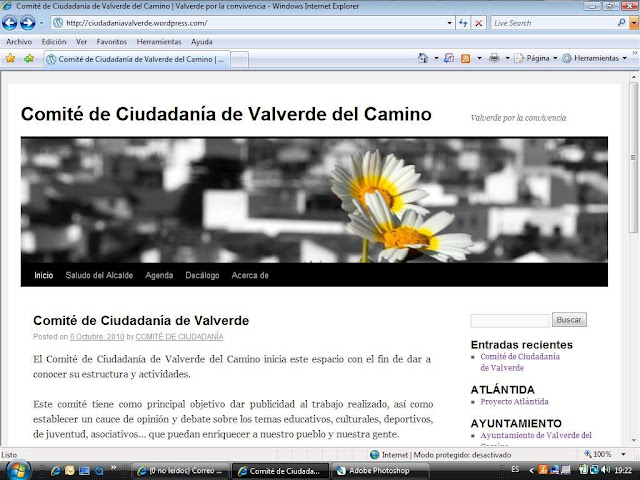Viewport: 640px width, 480px height.
Task: Show hidden system tray icons arrow
Action: [x=531, y=471]
